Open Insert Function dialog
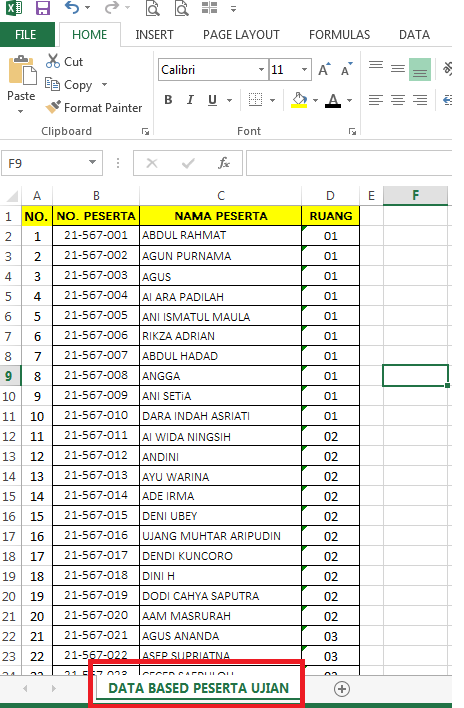Viewport: 464px width, 708px height. click(224, 163)
